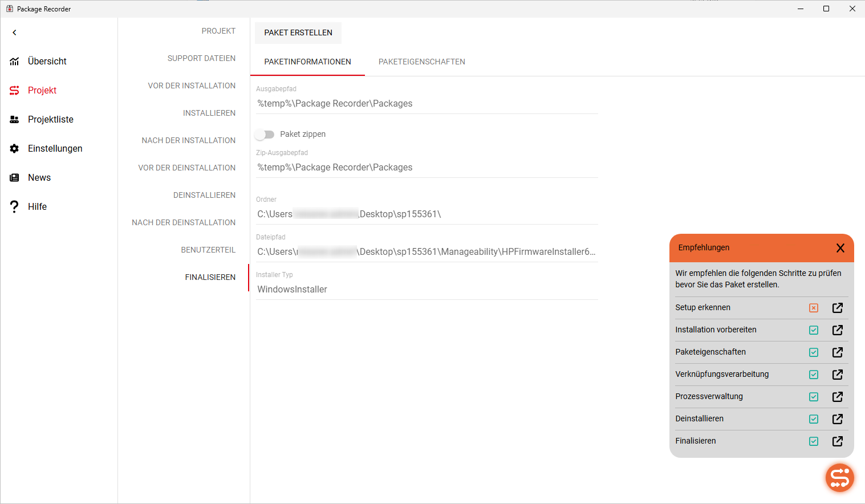Click the Paketeigenschaften green checkbox
The height and width of the screenshot is (504, 865).
(x=814, y=352)
